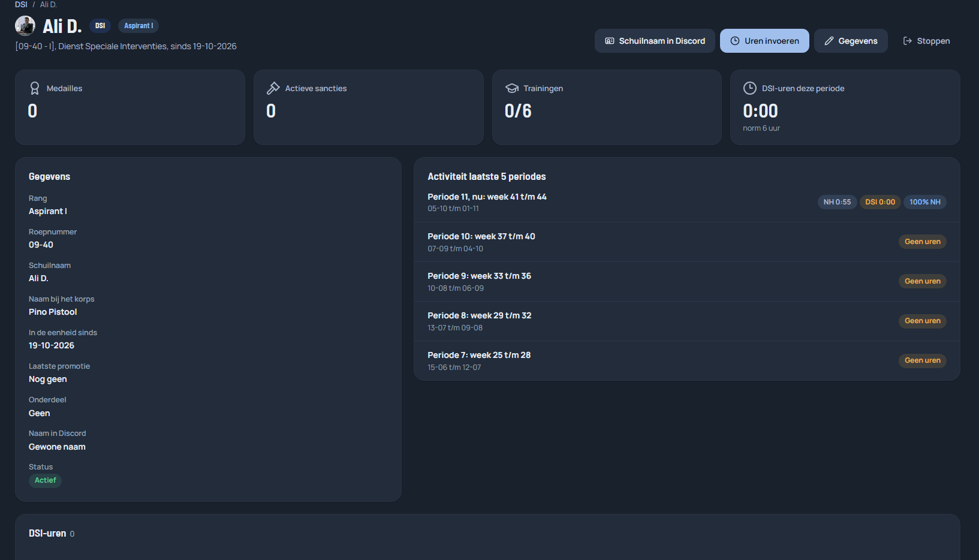Select Stoppen button

926,41
